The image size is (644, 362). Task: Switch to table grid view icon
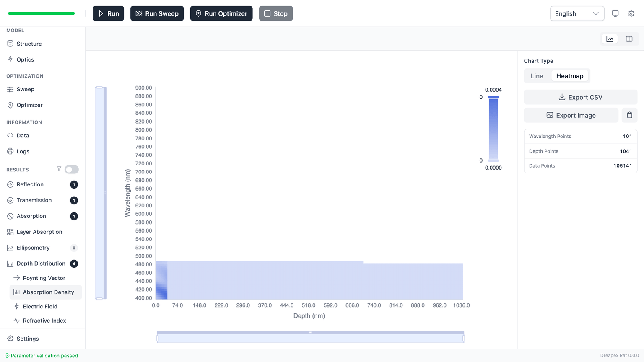pyautogui.click(x=629, y=39)
